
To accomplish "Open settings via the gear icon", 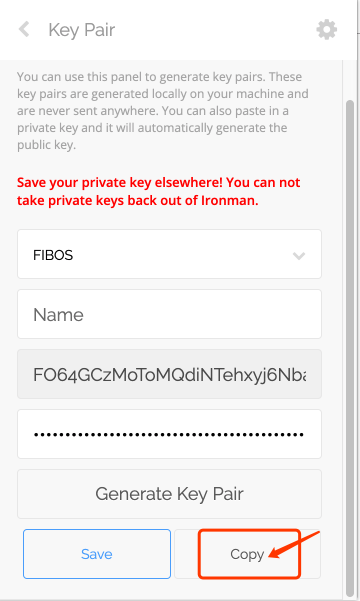I will click(x=326, y=30).
